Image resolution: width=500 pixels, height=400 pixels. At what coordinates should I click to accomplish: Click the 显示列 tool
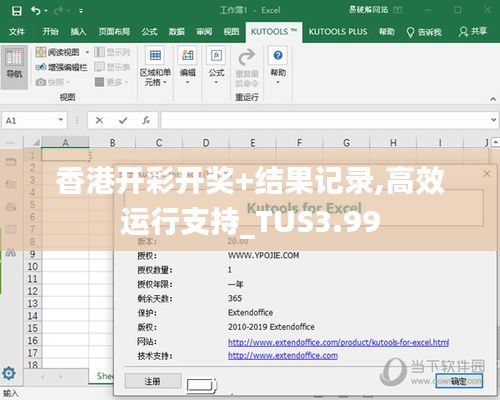[x=112, y=52]
